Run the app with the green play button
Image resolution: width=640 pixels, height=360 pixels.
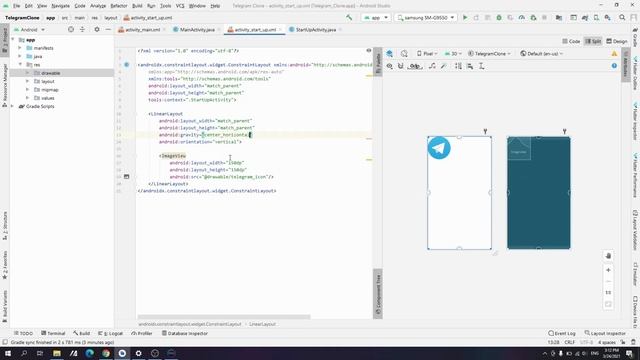pyautogui.click(x=465, y=18)
